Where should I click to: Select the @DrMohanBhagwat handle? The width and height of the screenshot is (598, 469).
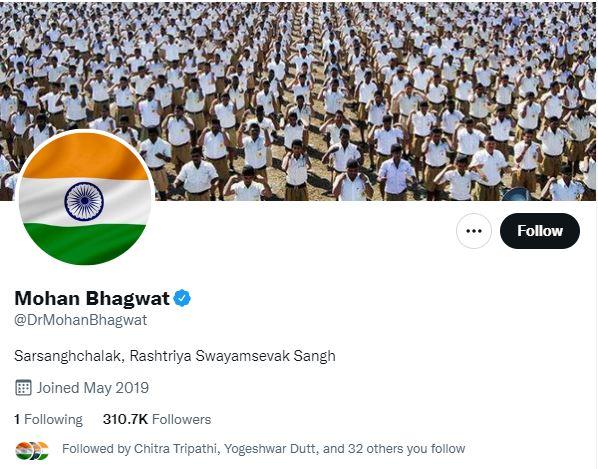click(80, 320)
